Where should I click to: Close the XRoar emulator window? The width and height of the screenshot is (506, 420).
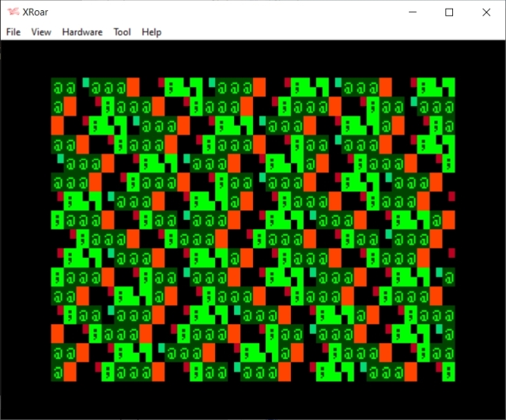coord(485,12)
